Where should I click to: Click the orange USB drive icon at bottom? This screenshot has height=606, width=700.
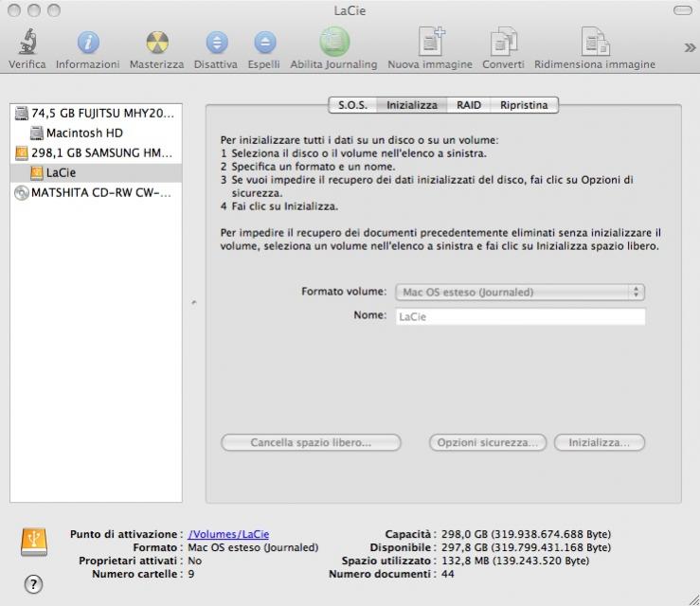click(34, 542)
